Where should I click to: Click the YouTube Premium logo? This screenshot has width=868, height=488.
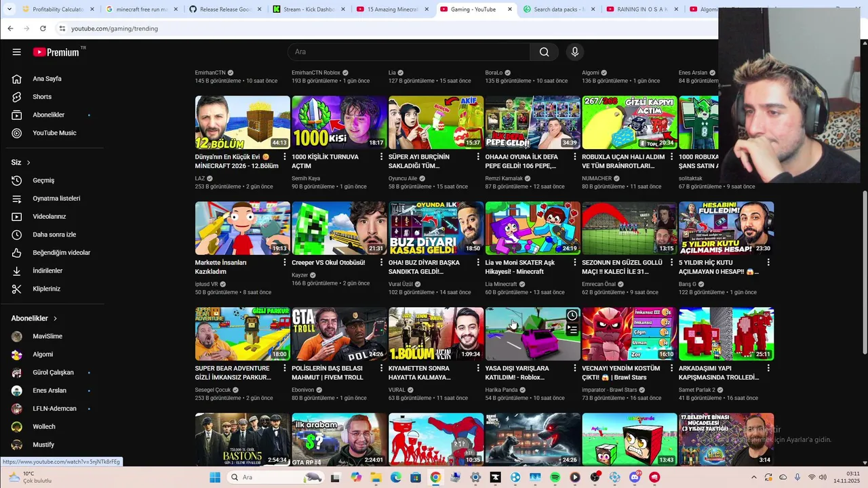(56, 52)
